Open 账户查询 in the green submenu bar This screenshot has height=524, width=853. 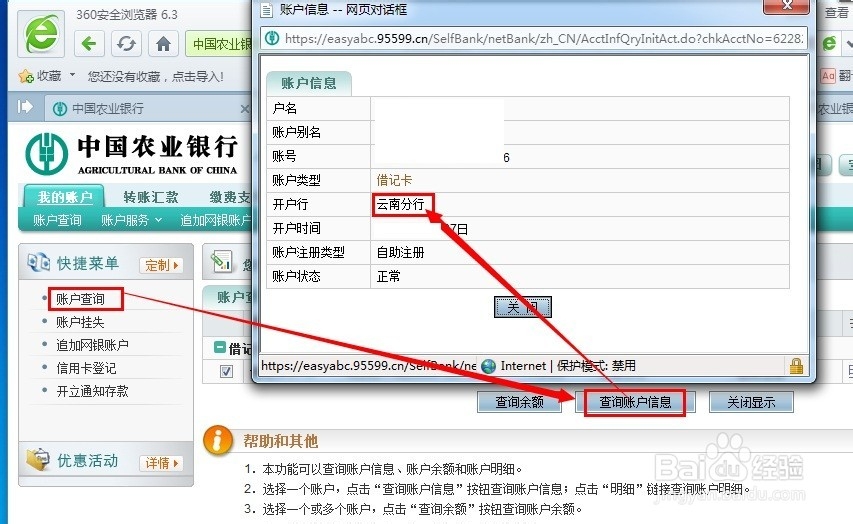coord(57,220)
